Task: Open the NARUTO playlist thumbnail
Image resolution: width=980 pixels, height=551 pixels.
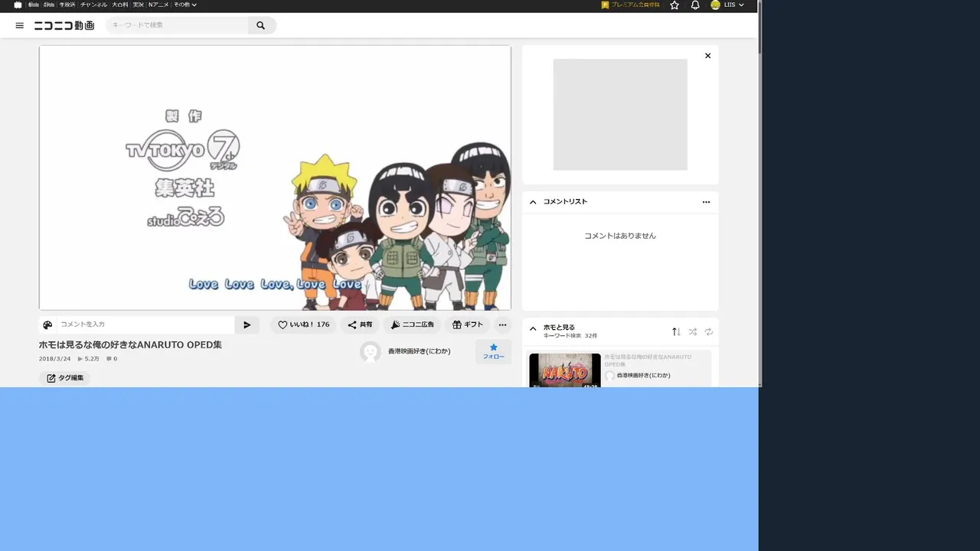Action: 565,370
